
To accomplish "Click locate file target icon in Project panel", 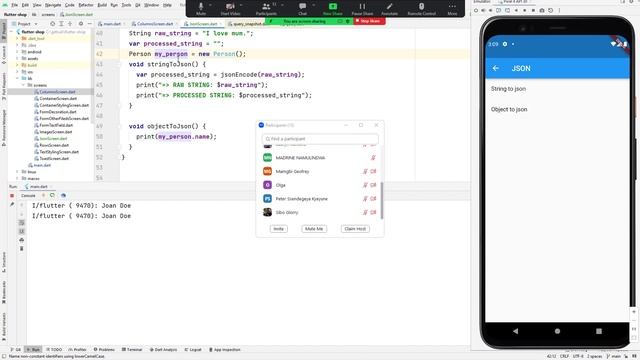I will (x=52, y=24).
